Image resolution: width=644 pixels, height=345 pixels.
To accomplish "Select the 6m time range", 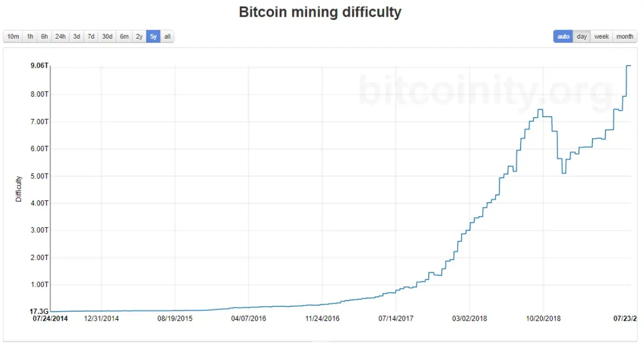I will pos(123,36).
